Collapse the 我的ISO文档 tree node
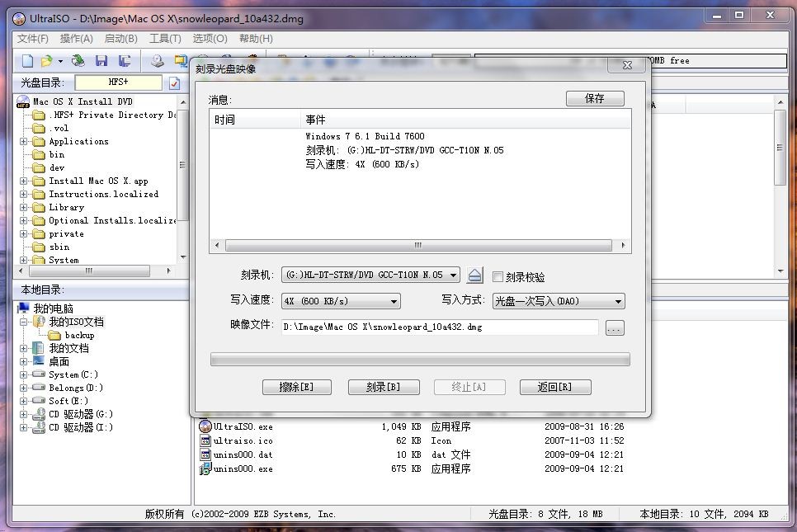The width and height of the screenshot is (797, 532). coord(23,322)
